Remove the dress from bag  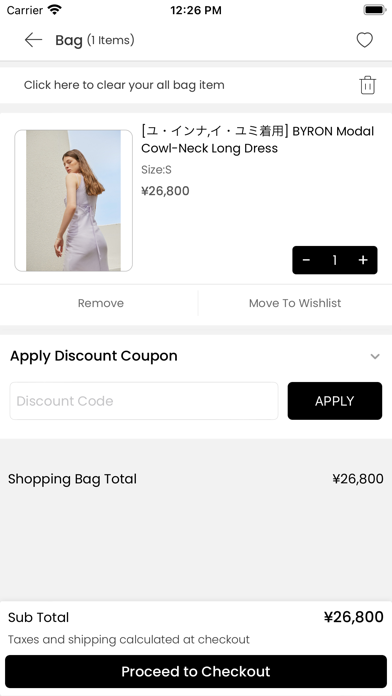point(101,303)
